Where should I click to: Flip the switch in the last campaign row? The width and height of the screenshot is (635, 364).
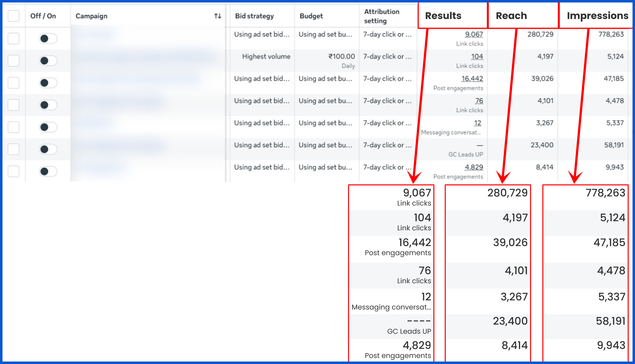(48, 172)
